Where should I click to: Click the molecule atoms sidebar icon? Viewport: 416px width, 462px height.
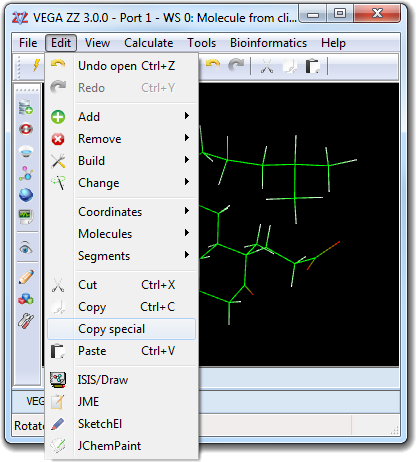click(26, 173)
